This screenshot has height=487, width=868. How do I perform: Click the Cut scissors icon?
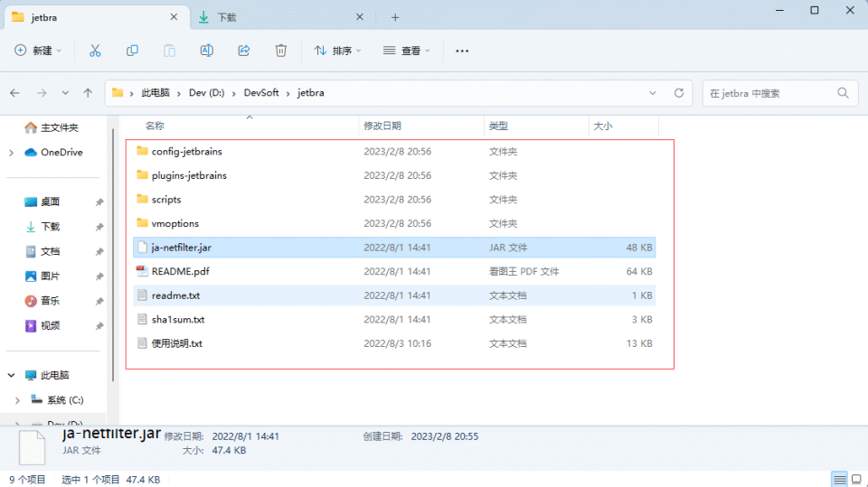(95, 51)
